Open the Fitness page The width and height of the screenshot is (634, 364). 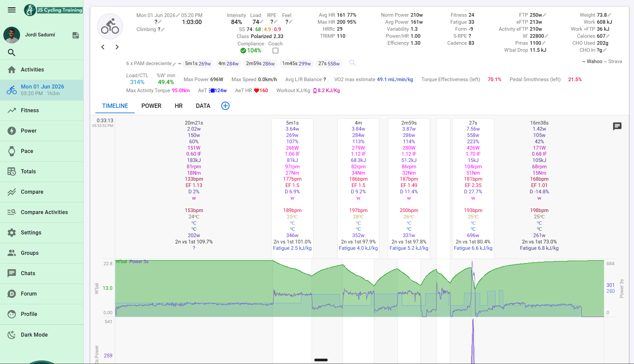(x=42, y=110)
